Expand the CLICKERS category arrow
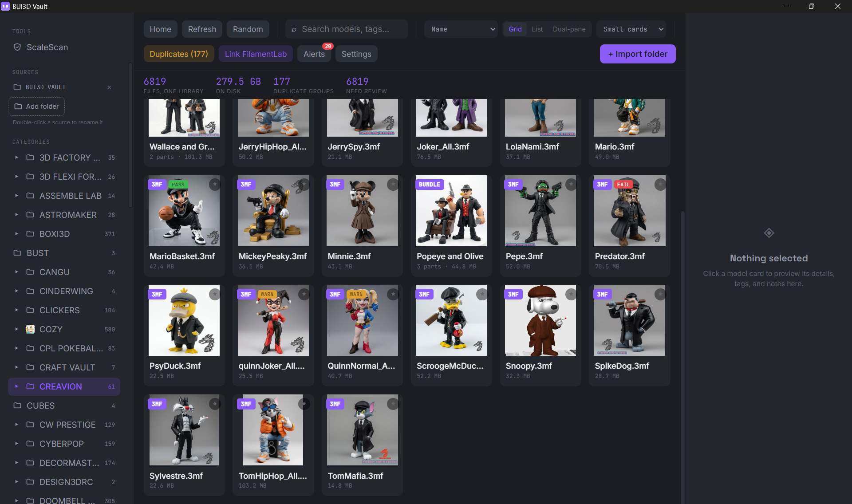Image resolution: width=852 pixels, height=504 pixels. pos(16,310)
